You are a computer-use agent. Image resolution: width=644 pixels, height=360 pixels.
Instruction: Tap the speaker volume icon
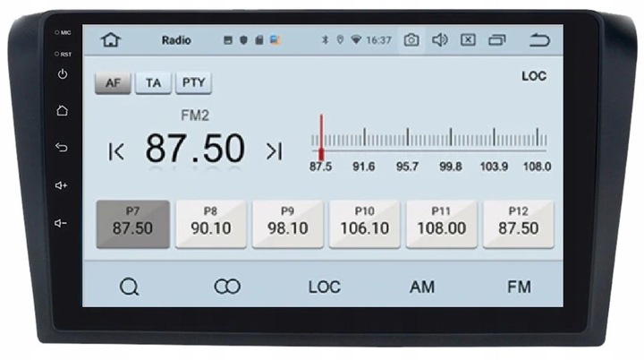coord(439,40)
